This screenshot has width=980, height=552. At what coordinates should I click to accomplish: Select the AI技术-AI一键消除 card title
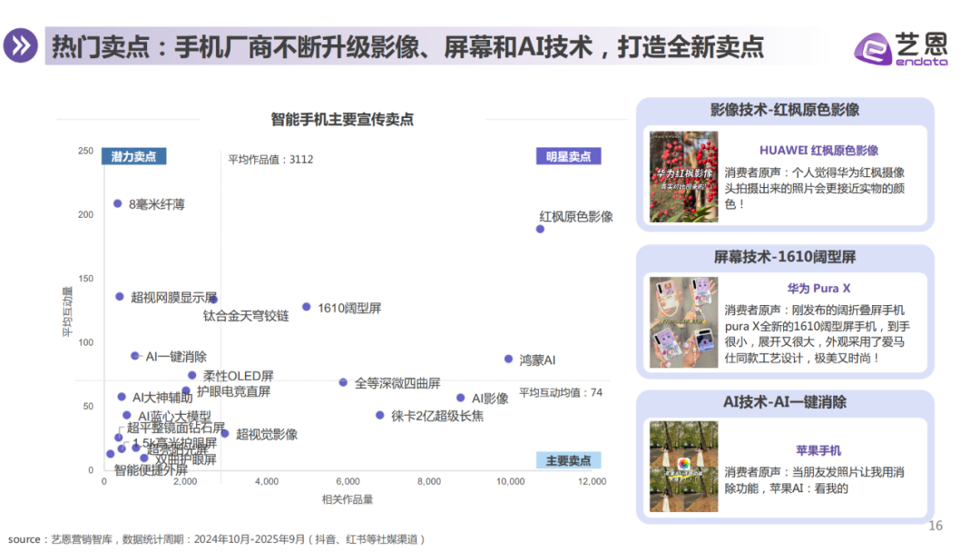[x=785, y=402]
